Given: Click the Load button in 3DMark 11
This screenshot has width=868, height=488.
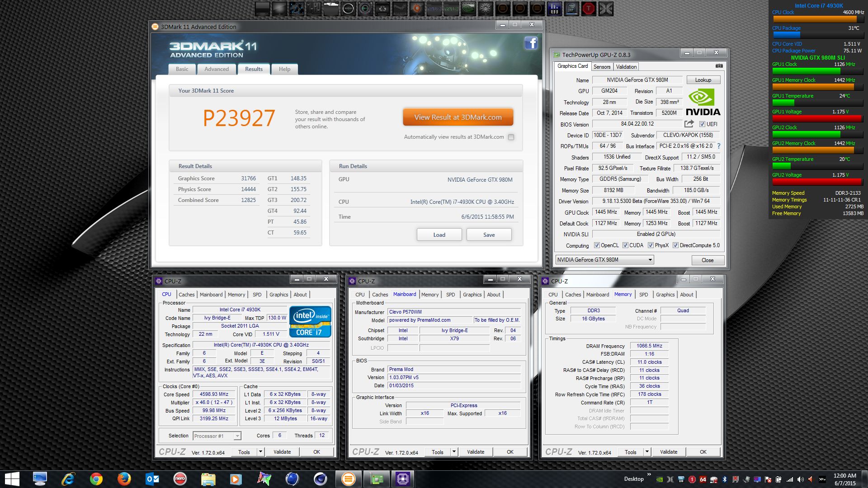Looking at the screenshot, I should (439, 235).
